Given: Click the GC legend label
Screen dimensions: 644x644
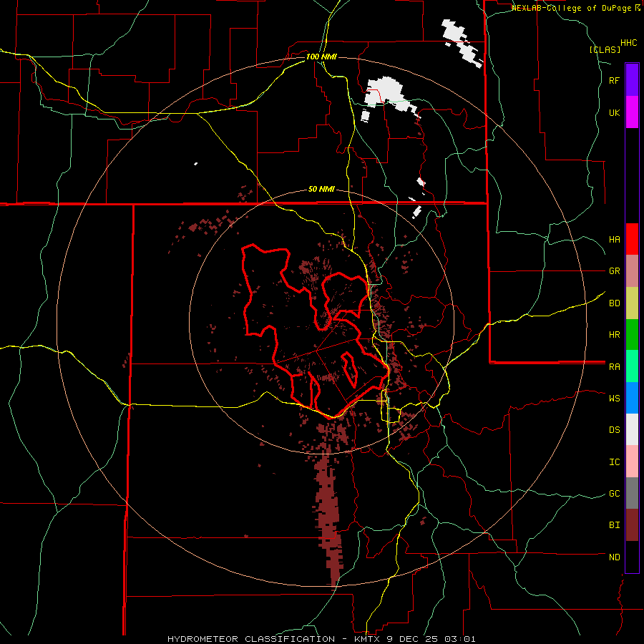Looking at the screenshot, I should pos(614,494).
